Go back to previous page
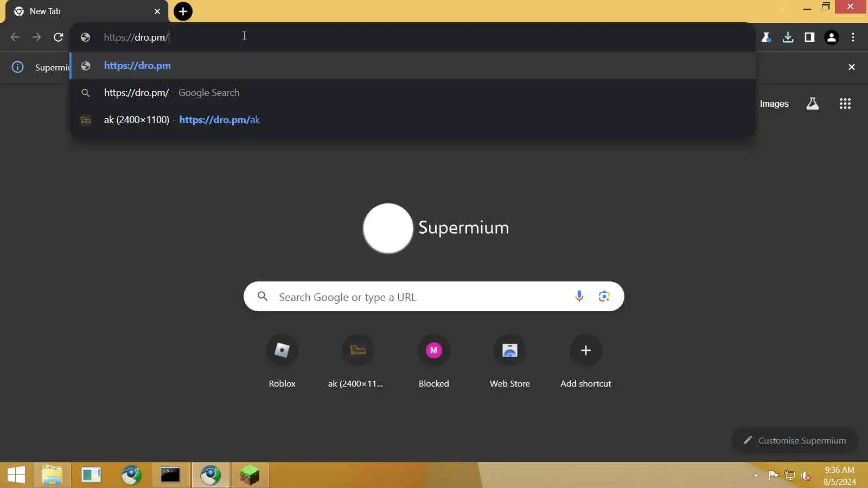 15,37
